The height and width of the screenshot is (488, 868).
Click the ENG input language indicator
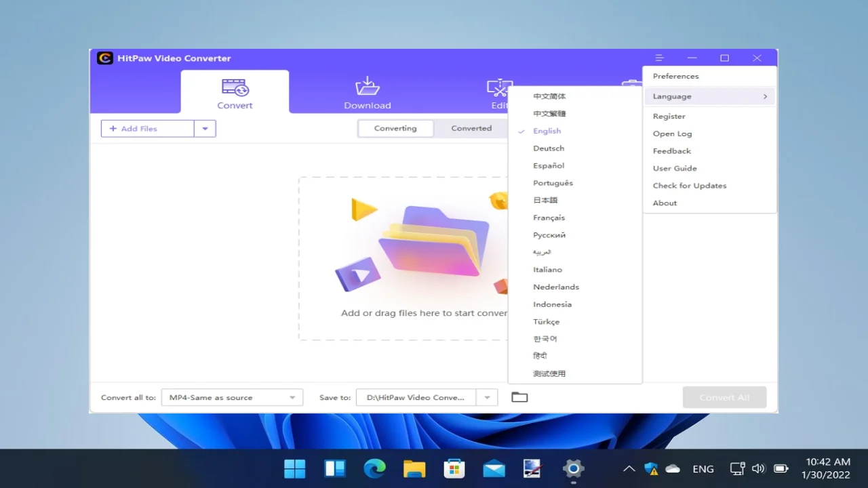(x=703, y=469)
